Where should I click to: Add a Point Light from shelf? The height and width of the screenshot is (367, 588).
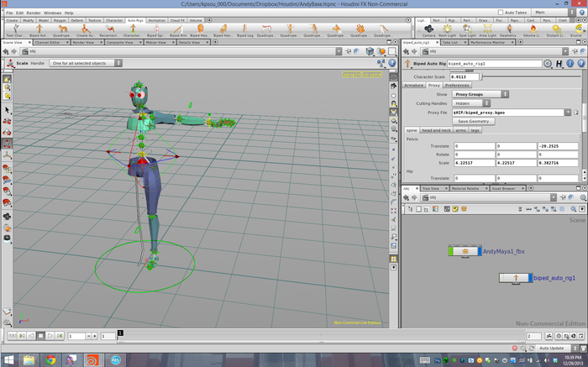coord(448,30)
